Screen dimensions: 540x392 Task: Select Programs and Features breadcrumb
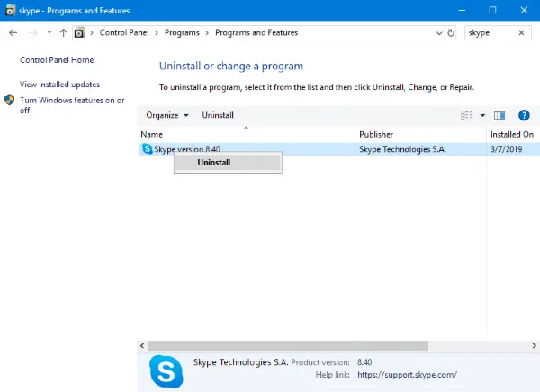256,32
